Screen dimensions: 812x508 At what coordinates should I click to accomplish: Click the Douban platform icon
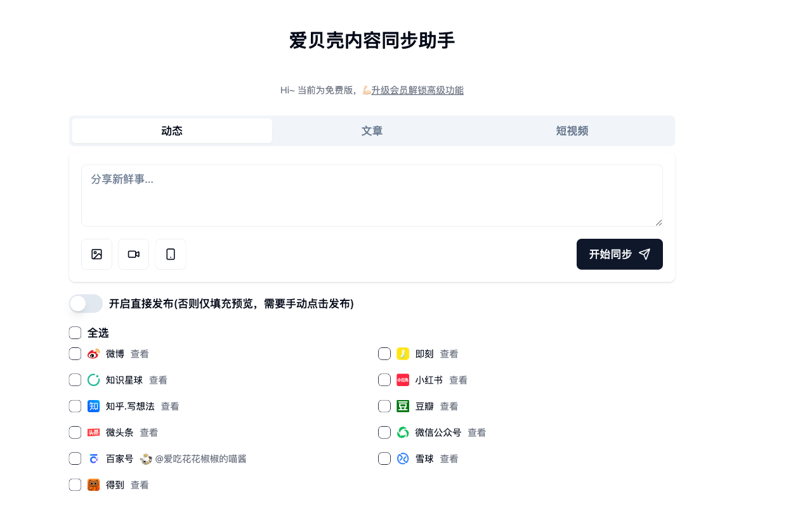(403, 406)
